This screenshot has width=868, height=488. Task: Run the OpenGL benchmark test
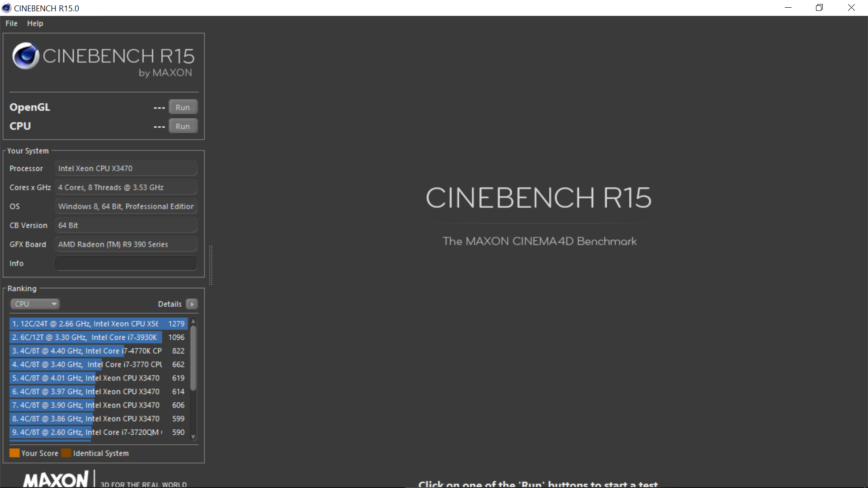pyautogui.click(x=183, y=107)
